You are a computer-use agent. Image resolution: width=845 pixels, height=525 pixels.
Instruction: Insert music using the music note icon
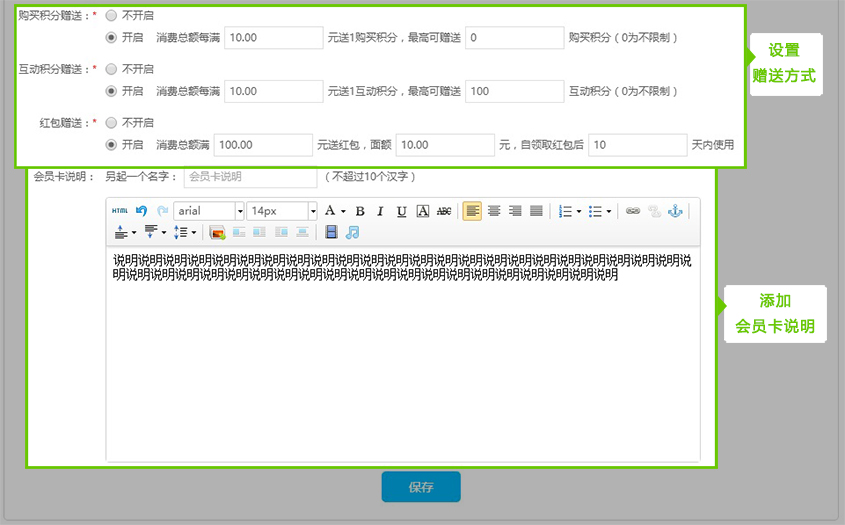[x=352, y=232]
